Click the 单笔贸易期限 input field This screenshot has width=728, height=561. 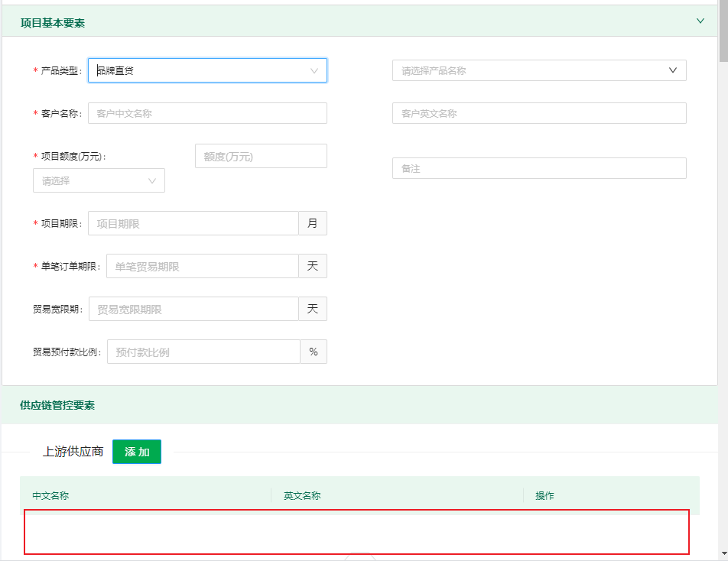tap(203, 266)
